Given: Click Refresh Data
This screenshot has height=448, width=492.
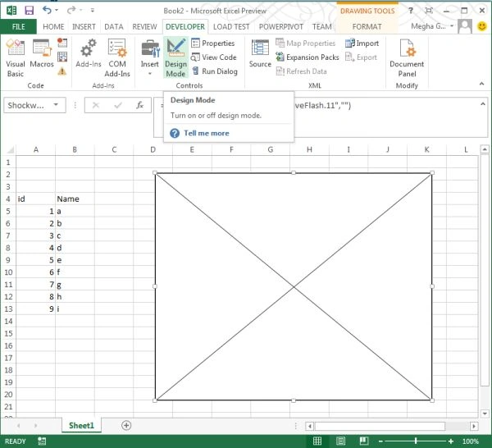Looking at the screenshot, I should click(301, 71).
